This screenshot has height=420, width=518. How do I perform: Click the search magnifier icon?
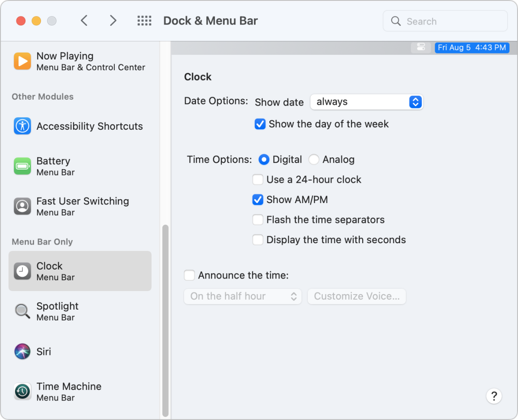tap(396, 21)
